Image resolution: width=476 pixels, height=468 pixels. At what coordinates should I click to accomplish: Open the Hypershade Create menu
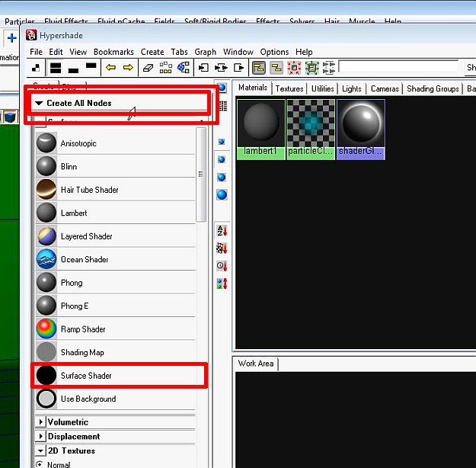pos(152,52)
